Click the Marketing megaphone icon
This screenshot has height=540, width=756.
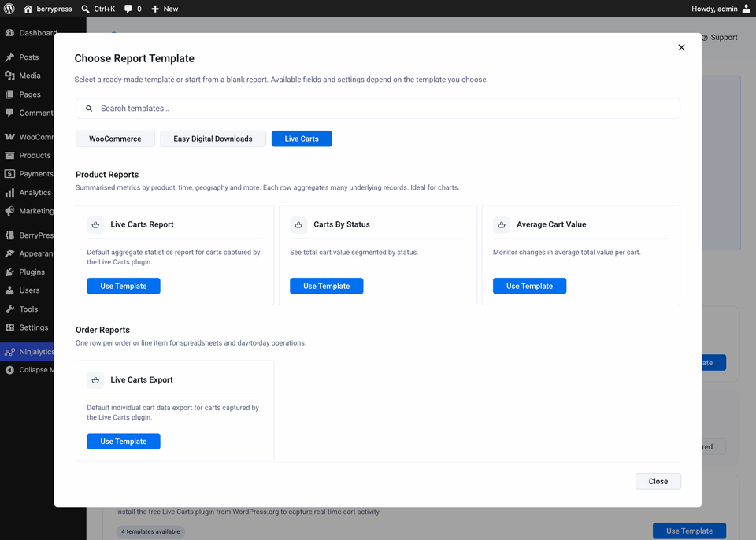coord(9,211)
